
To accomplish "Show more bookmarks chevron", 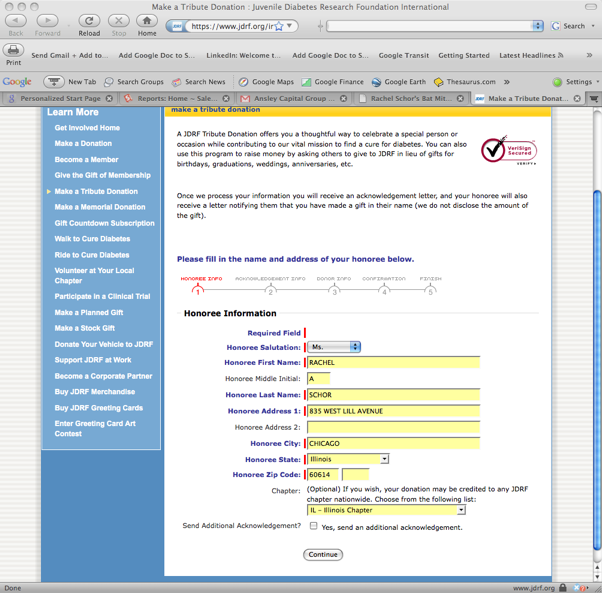I will point(589,55).
